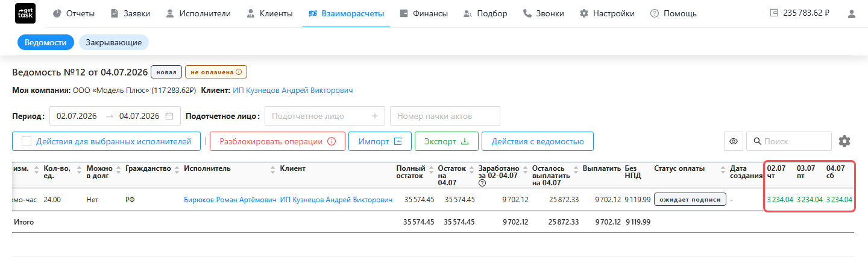Click the help icon under Заработано header
The width and height of the screenshot is (868, 271).
coord(482,183)
